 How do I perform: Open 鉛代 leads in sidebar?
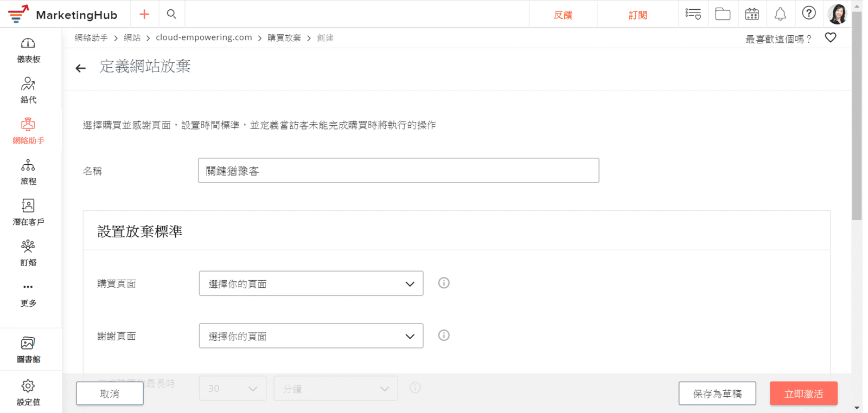point(28,91)
